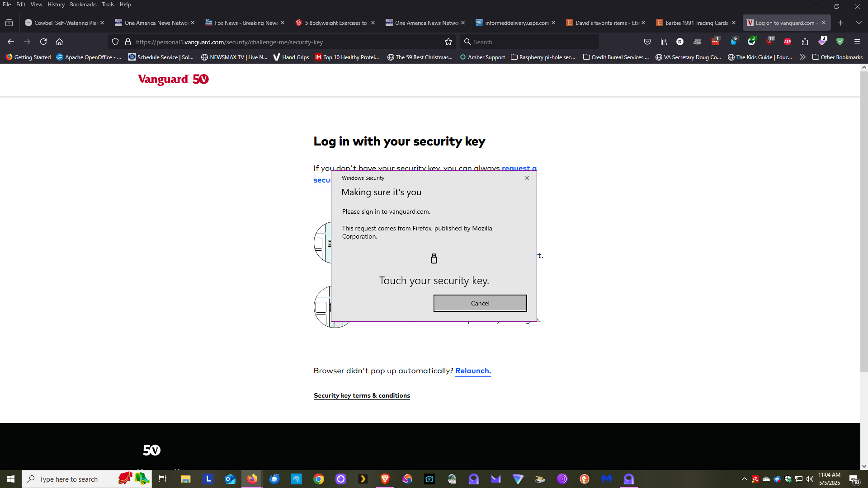This screenshot has height=488, width=868.
Task: Open Outlook from the taskbar
Action: click(x=230, y=479)
